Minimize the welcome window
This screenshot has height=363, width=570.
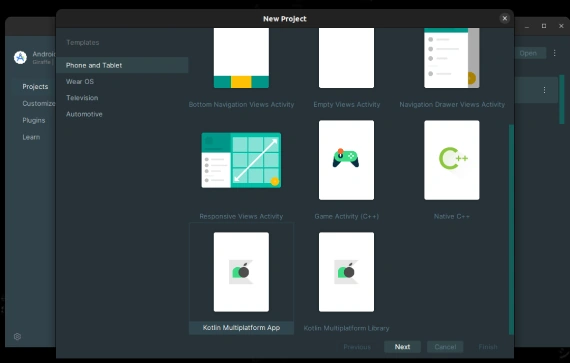527,26
